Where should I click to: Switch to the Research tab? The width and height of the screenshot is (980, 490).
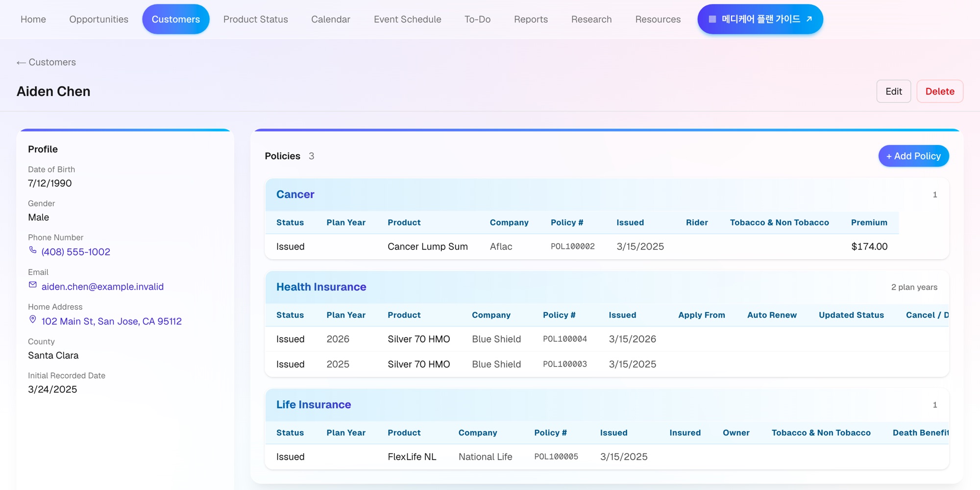pos(591,19)
